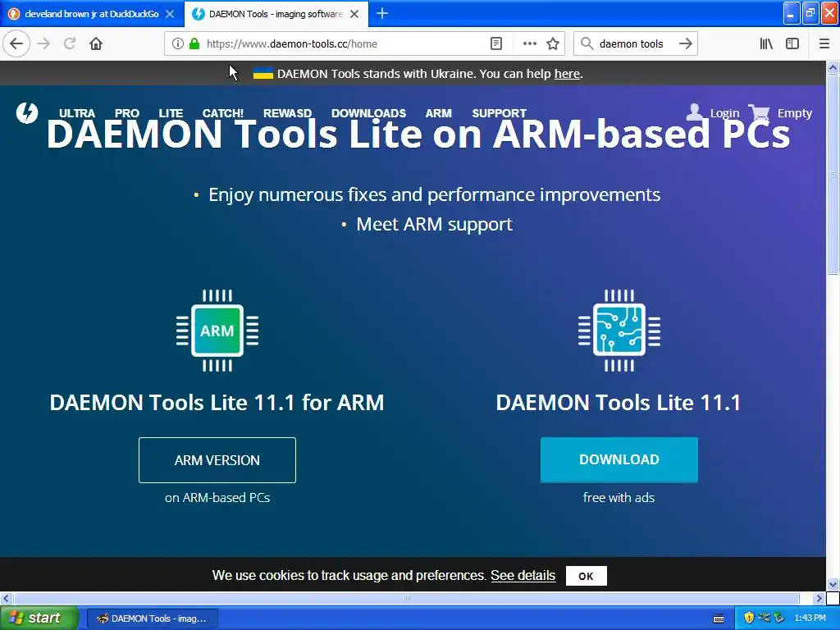Click the 1:43 PM taskbar clock
The image size is (840, 630).
pos(810,619)
